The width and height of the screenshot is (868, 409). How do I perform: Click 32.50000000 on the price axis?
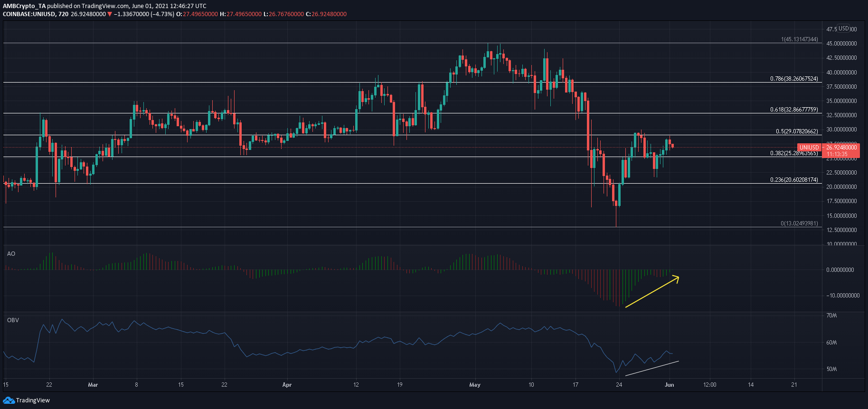[x=841, y=115]
